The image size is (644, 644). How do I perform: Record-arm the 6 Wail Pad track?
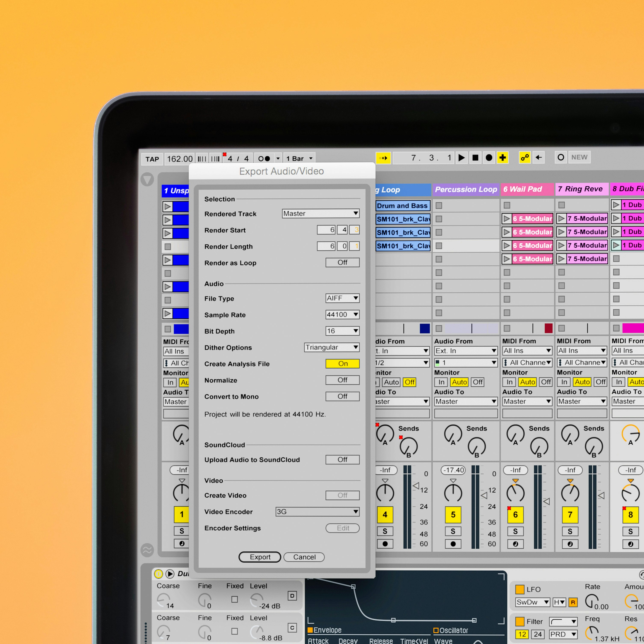[516, 544]
